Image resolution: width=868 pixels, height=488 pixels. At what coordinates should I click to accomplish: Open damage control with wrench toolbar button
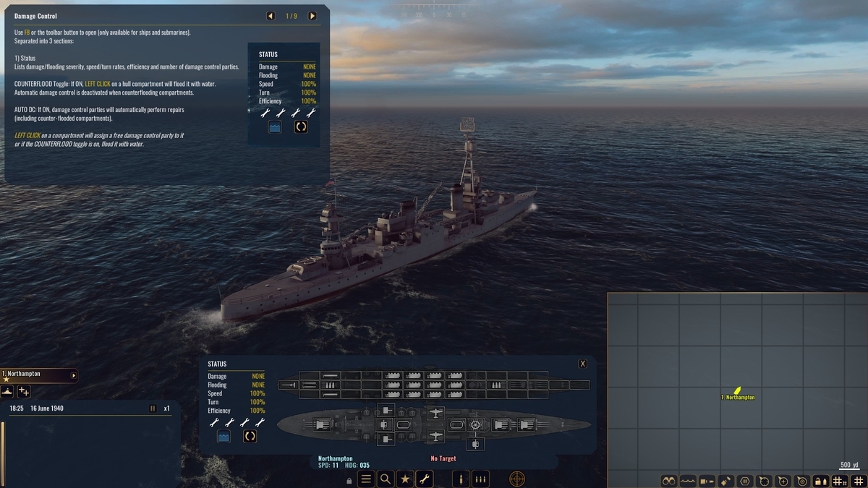coord(424,479)
